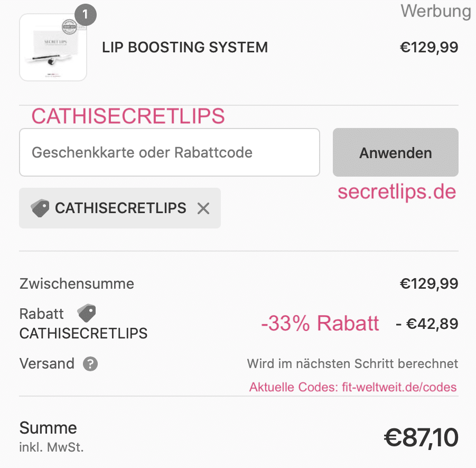The image size is (476, 468).
Task: Click the quantity badge showing 1
Action: pos(86,15)
